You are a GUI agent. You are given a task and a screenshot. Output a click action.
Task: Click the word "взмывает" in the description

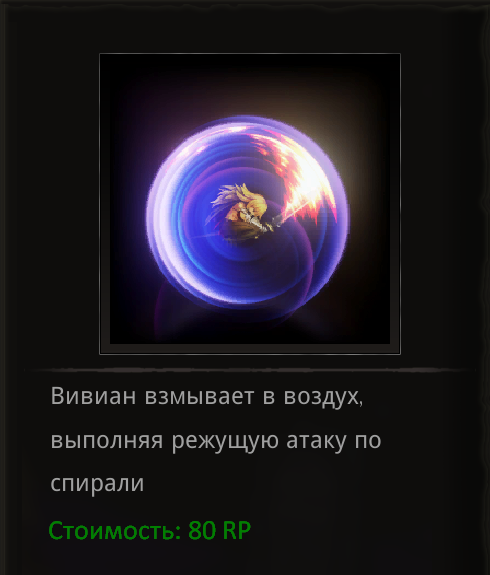199,397
